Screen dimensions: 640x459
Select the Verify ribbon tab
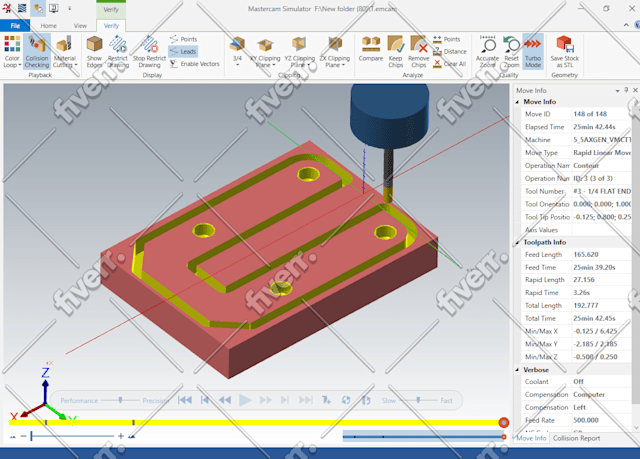[111, 25]
